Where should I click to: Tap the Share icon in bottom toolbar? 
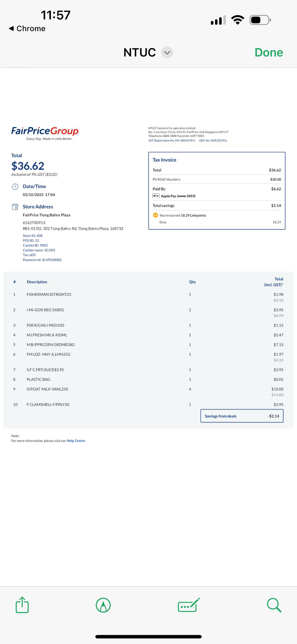[x=22, y=605]
